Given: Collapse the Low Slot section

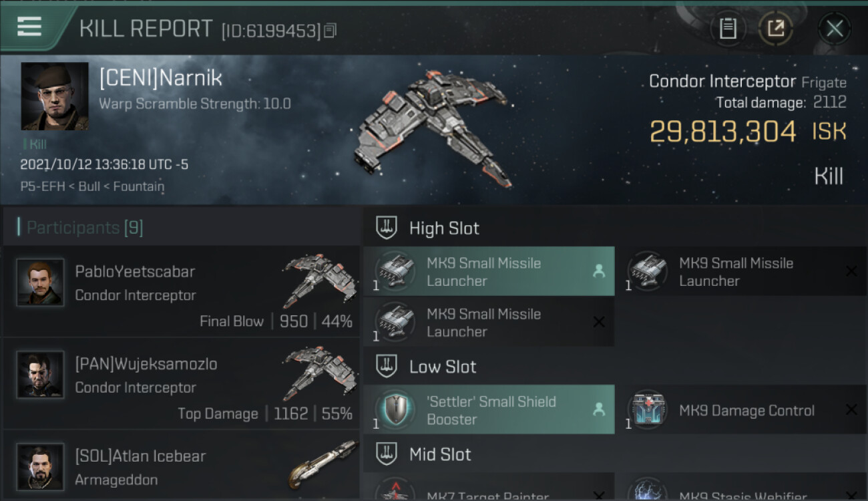Looking at the screenshot, I should click(x=615, y=366).
